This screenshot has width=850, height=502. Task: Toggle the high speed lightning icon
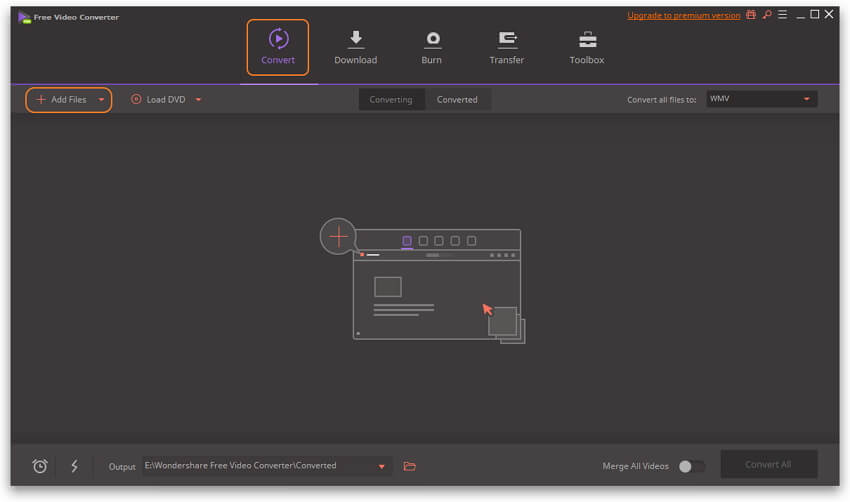pyautogui.click(x=74, y=466)
